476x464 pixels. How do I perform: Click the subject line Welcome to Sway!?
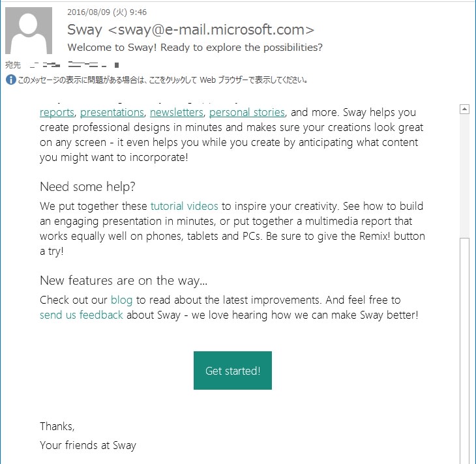point(195,48)
